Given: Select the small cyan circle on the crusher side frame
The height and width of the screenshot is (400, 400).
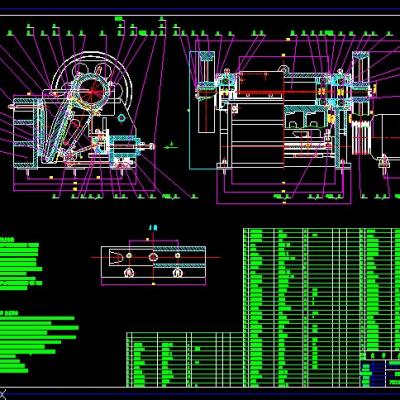Looking at the screenshot, I should (122, 118).
